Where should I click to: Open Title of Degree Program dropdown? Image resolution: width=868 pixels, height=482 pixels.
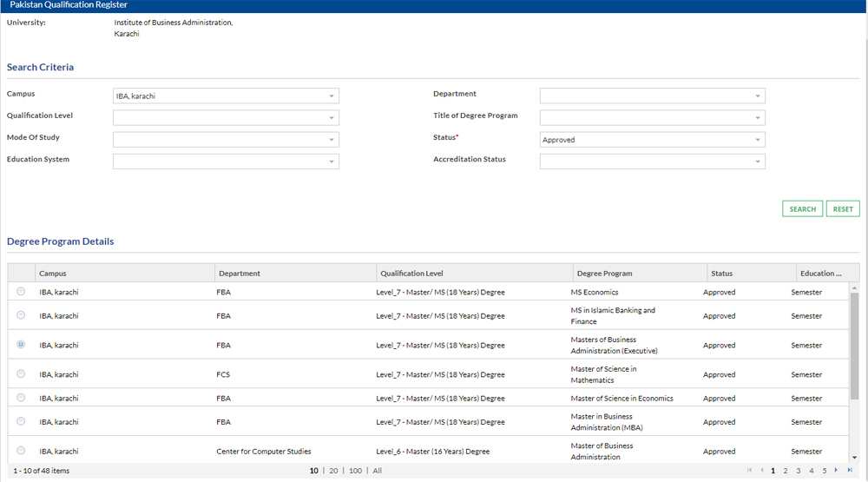pos(652,117)
